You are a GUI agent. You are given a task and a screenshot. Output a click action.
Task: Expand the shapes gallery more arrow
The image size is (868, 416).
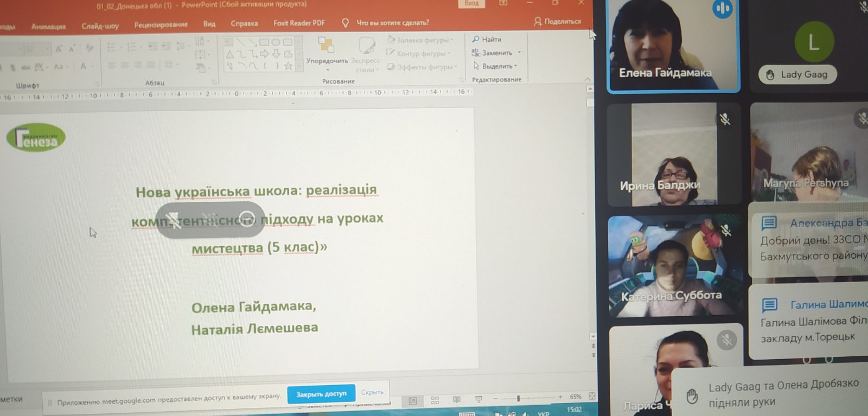(299, 66)
